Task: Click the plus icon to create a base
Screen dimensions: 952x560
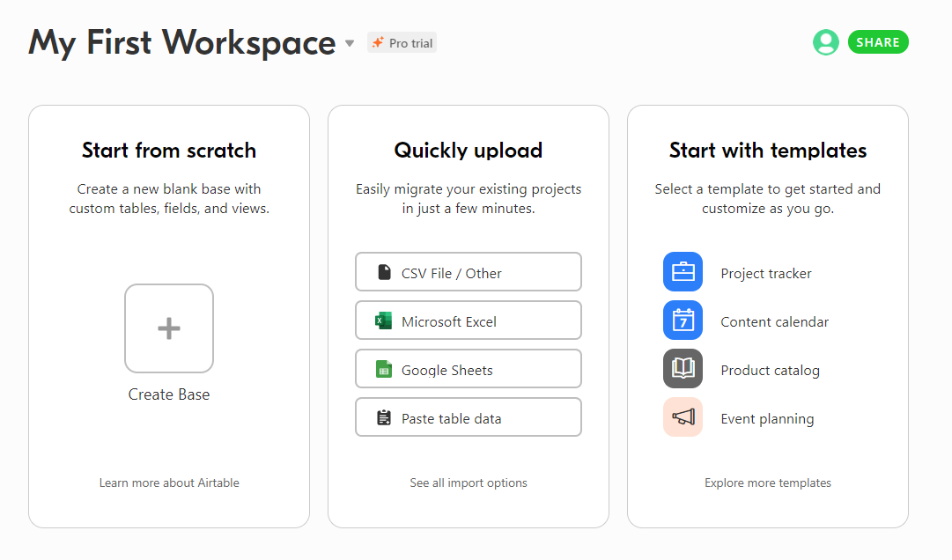Action: coord(169,328)
